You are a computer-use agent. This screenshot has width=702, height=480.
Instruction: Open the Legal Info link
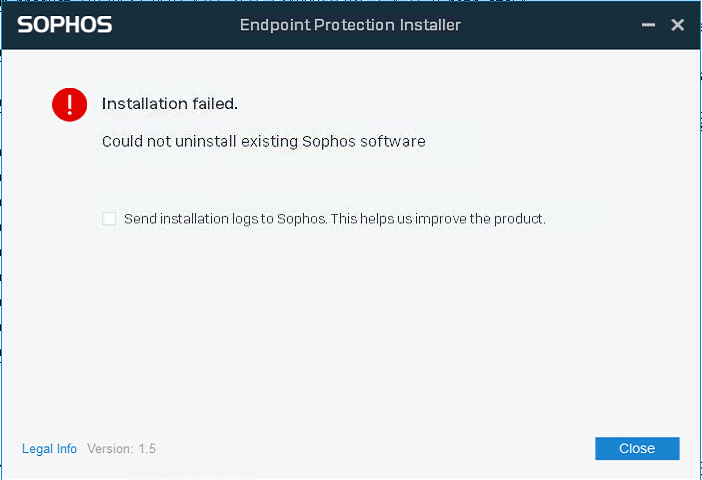(x=49, y=449)
